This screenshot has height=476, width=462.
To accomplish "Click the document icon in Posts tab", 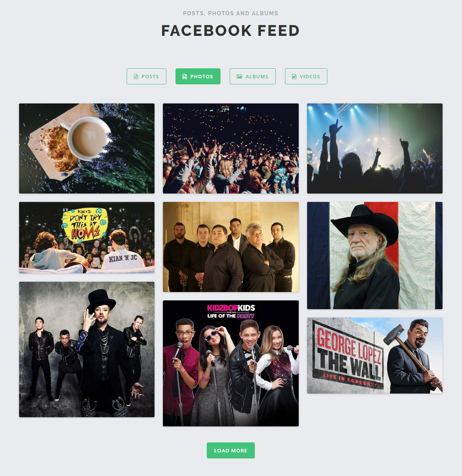I will pyautogui.click(x=136, y=76).
